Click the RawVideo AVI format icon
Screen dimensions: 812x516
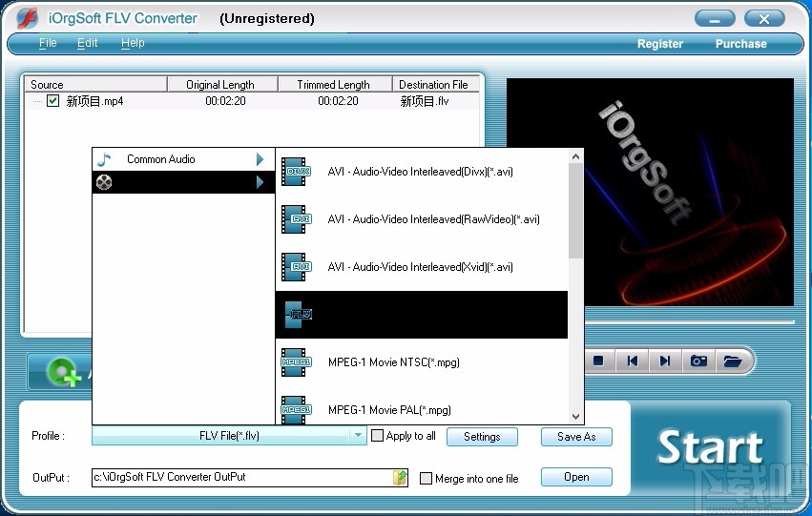pyautogui.click(x=296, y=219)
